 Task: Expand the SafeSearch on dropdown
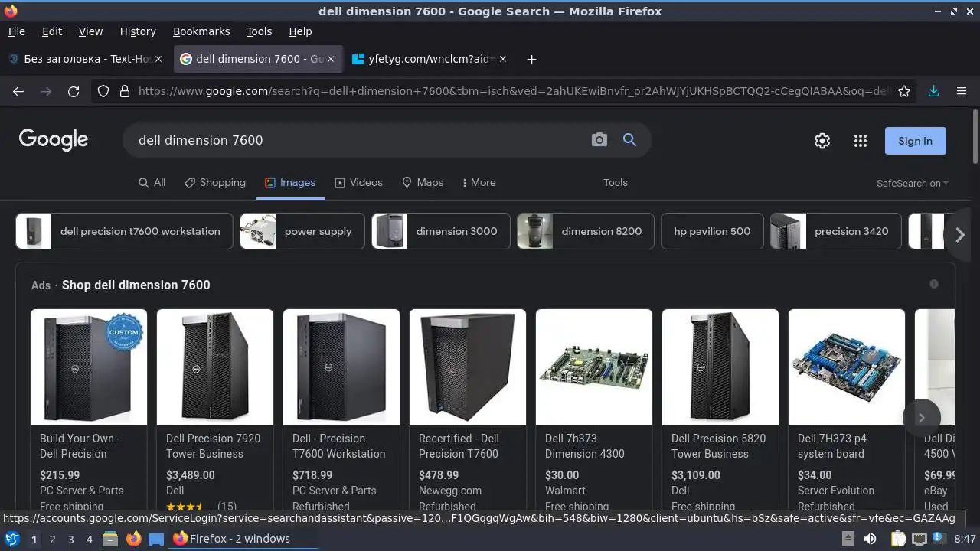pyautogui.click(x=913, y=183)
